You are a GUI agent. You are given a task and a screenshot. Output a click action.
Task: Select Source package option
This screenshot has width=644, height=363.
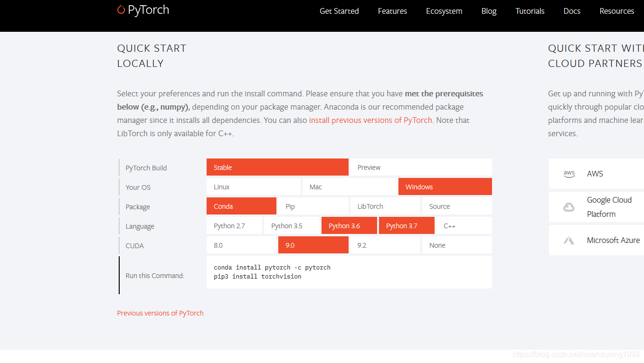pyautogui.click(x=457, y=206)
